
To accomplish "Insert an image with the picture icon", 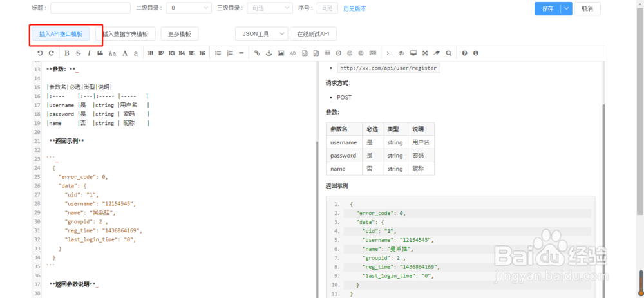I will [281, 53].
